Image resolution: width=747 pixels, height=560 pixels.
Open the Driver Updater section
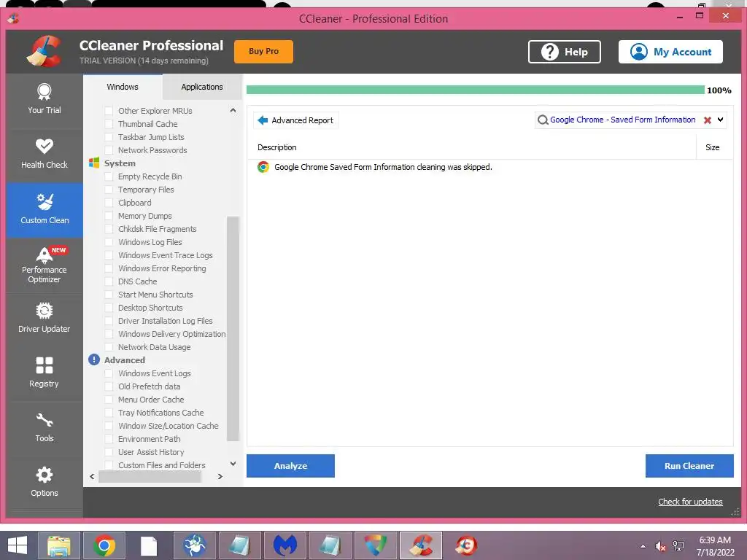coord(44,319)
